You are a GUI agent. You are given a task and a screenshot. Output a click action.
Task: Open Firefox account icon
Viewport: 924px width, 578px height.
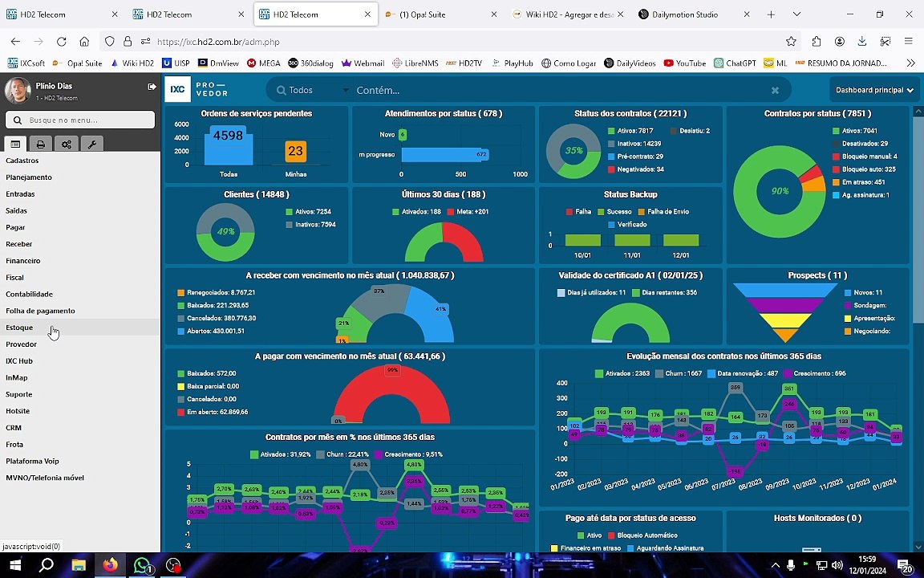839,41
